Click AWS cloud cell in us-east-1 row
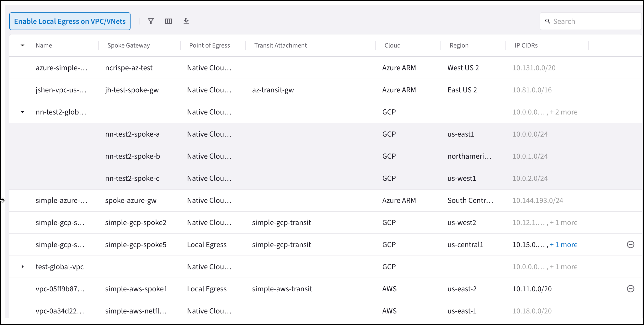The height and width of the screenshot is (325, 644). pyautogui.click(x=389, y=311)
